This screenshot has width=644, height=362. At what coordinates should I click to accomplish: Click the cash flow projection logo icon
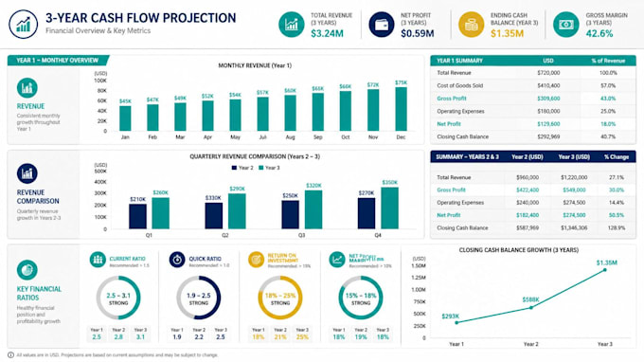coord(23,25)
